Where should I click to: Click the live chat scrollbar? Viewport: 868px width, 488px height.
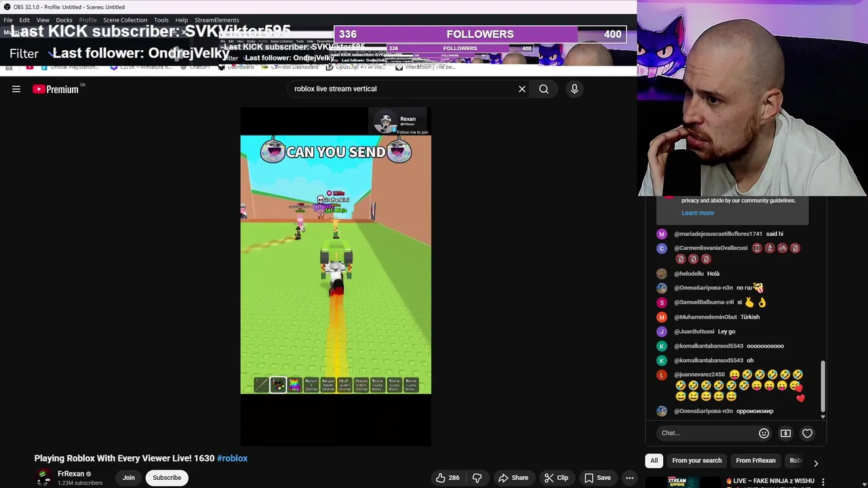click(823, 386)
